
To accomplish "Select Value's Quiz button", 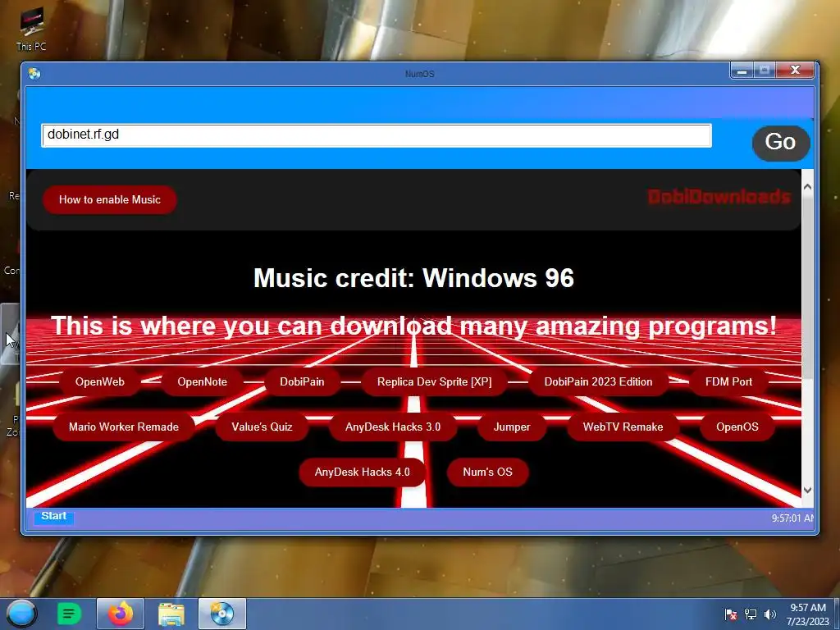I will click(x=262, y=427).
